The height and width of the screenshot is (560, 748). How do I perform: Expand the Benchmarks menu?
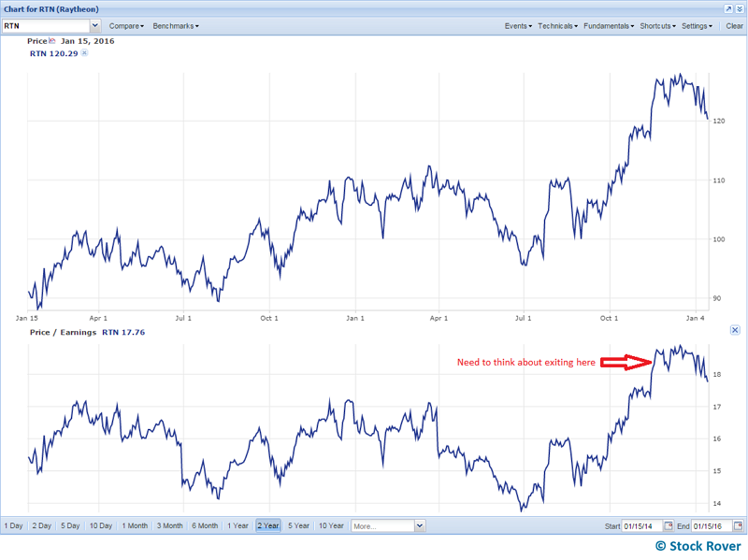pyautogui.click(x=176, y=26)
